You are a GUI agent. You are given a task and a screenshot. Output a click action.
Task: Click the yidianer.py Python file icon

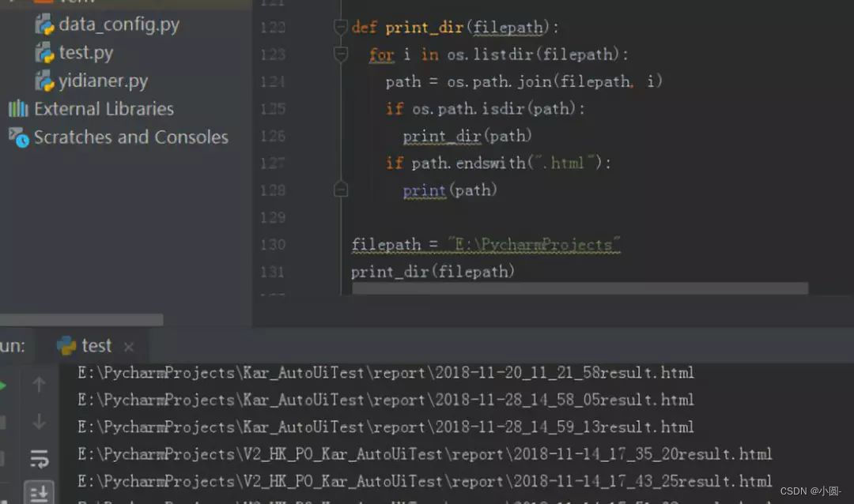[x=44, y=81]
